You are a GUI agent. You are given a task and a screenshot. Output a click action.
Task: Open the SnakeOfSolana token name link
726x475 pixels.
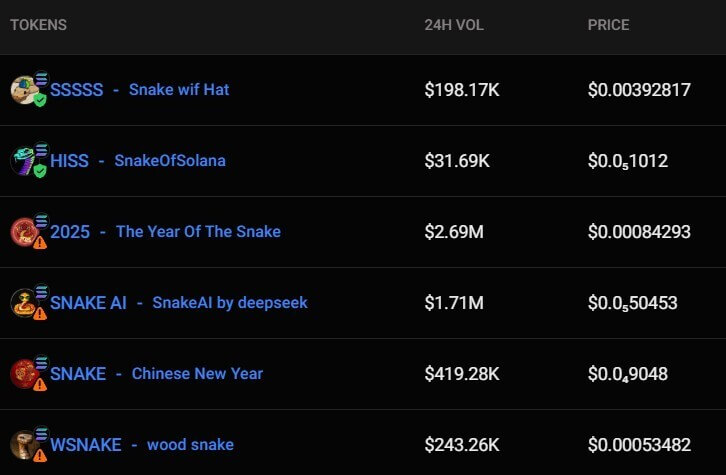click(x=170, y=161)
